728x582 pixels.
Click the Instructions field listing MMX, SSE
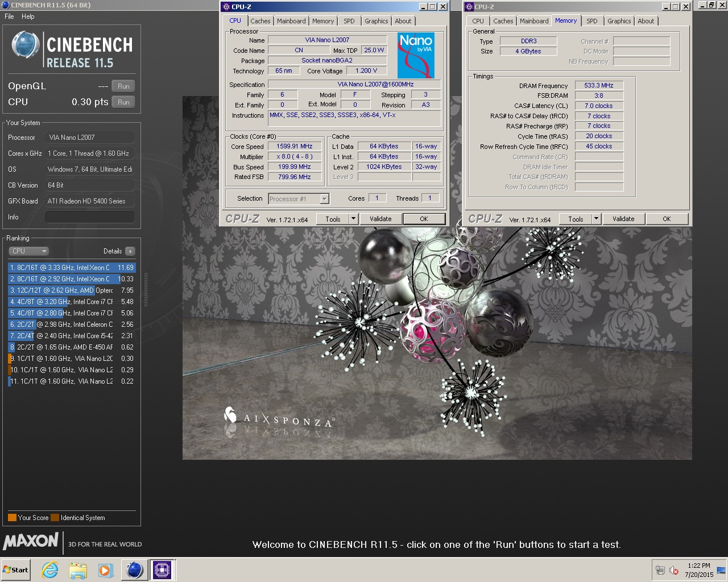(x=354, y=118)
